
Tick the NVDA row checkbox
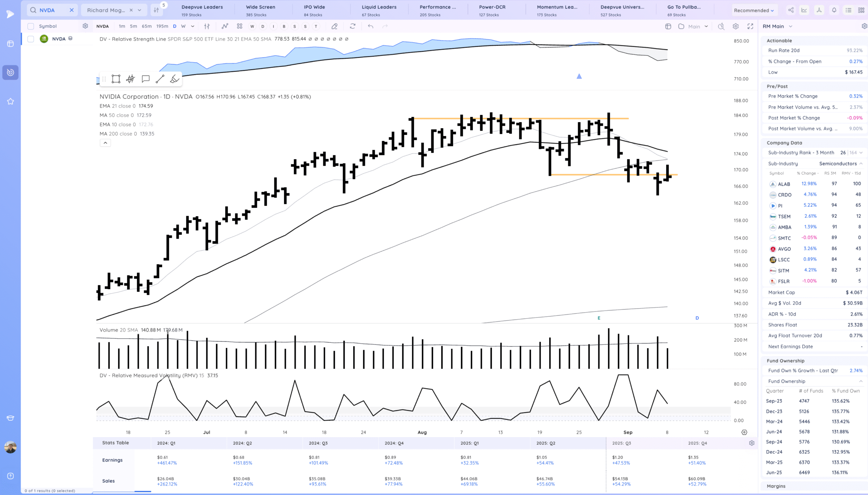31,39
